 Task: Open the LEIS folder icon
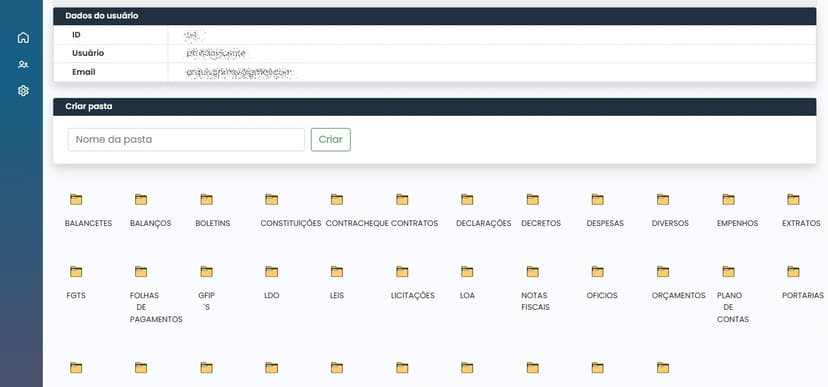[337, 272]
